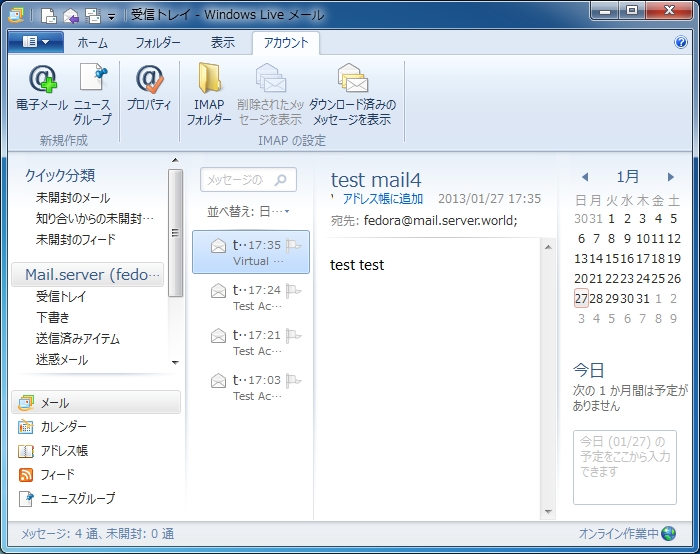Click the help question mark icon
The image size is (700, 554).
tap(680, 42)
